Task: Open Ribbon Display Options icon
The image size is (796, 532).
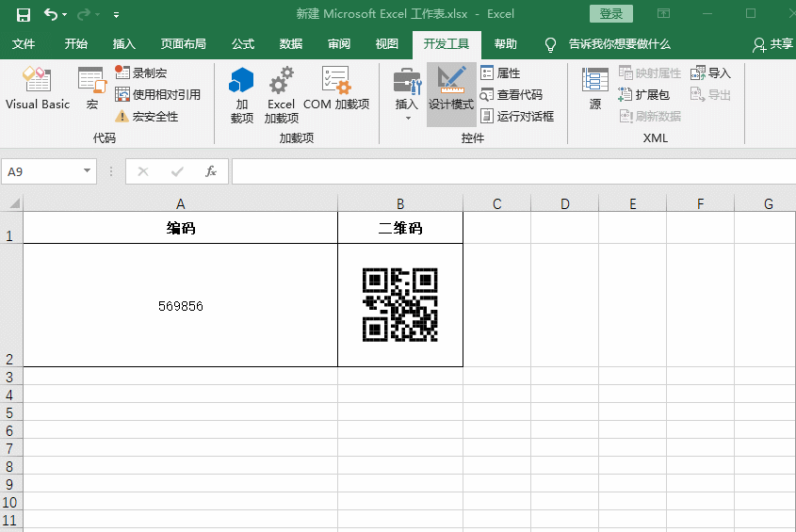Action: pyautogui.click(x=663, y=14)
